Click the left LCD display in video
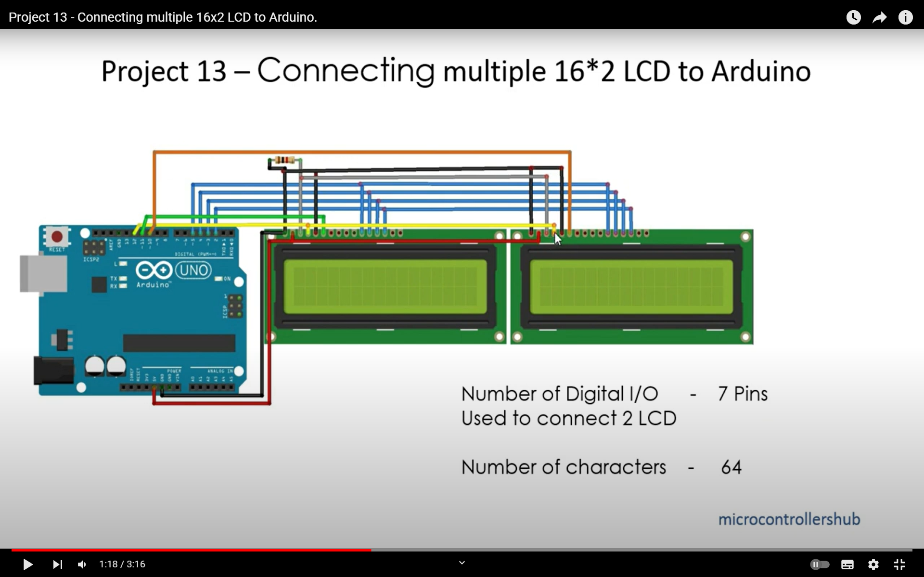This screenshot has width=924, height=577. tap(385, 287)
